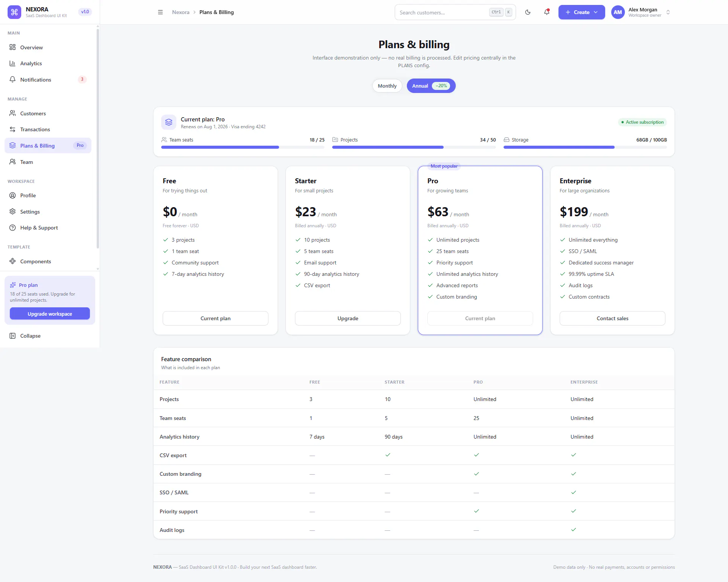This screenshot has height=582, width=728.
Task: Click the Upgrade workspace button
Action: pyautogui.click(x=50, y=314)
